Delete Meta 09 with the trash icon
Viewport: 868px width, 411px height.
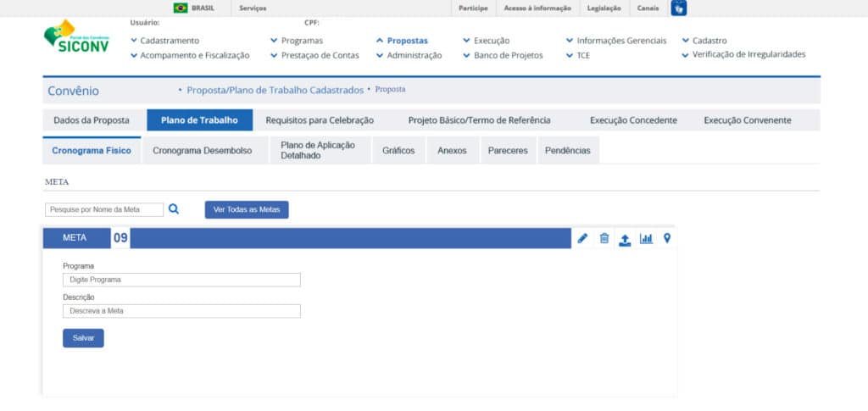click(x=604, y=238)
